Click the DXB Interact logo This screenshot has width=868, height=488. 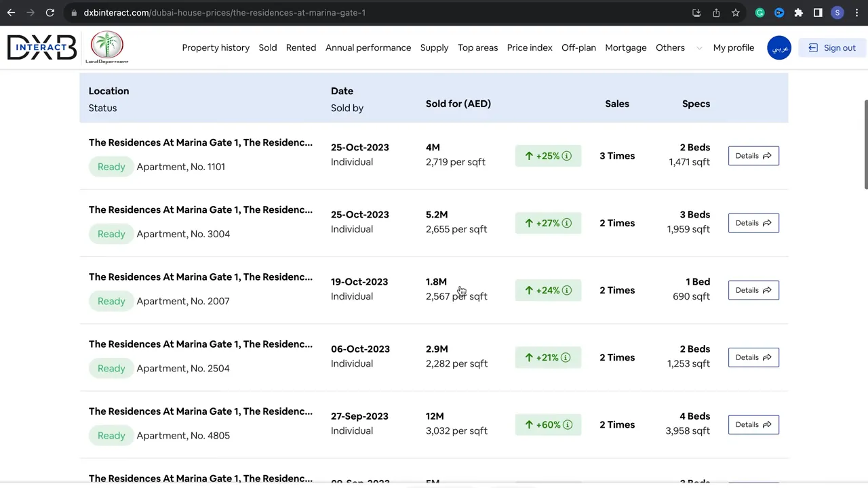coord(41,47)
